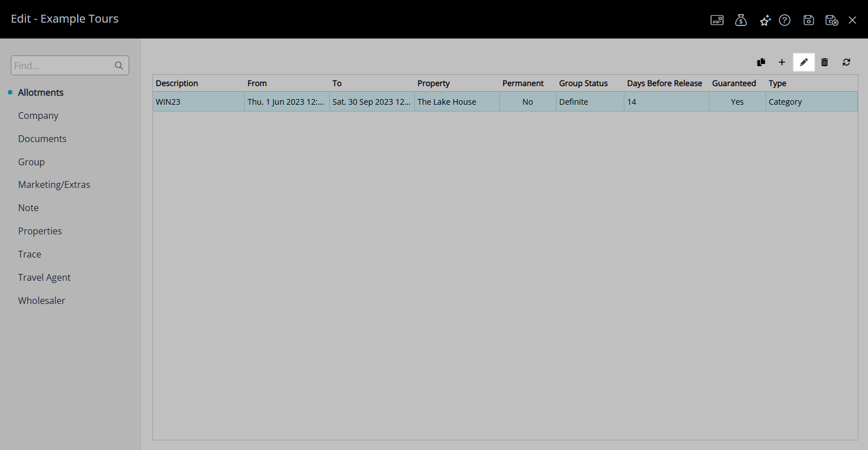Viewport: 868px width, 450px height.
Task: Sort by the Guaranteed column header
Action: pos(737,83)
